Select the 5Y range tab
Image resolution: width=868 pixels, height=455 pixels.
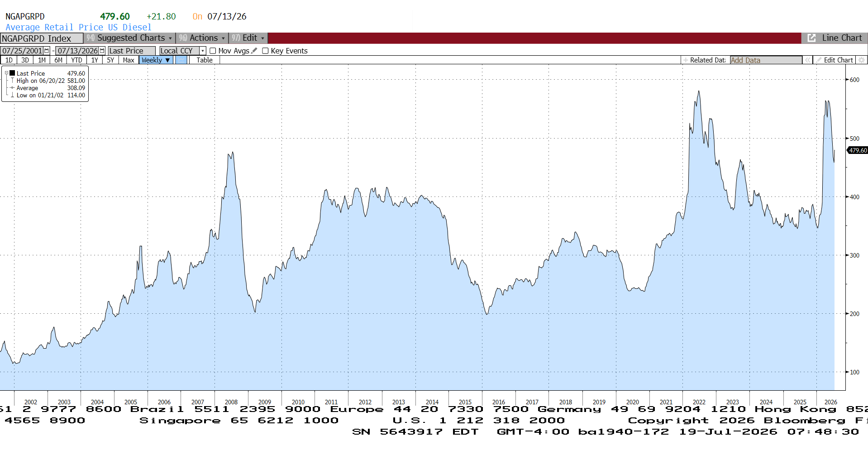[x=110, y=60]
